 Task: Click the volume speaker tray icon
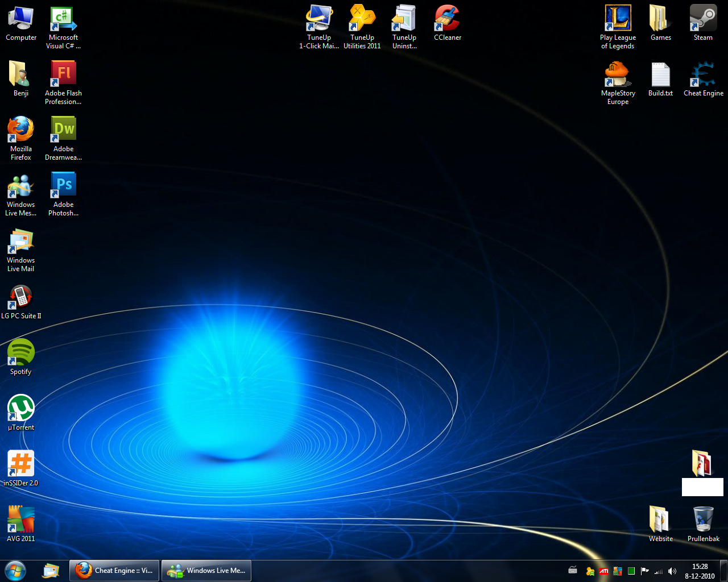click(672, 571)
